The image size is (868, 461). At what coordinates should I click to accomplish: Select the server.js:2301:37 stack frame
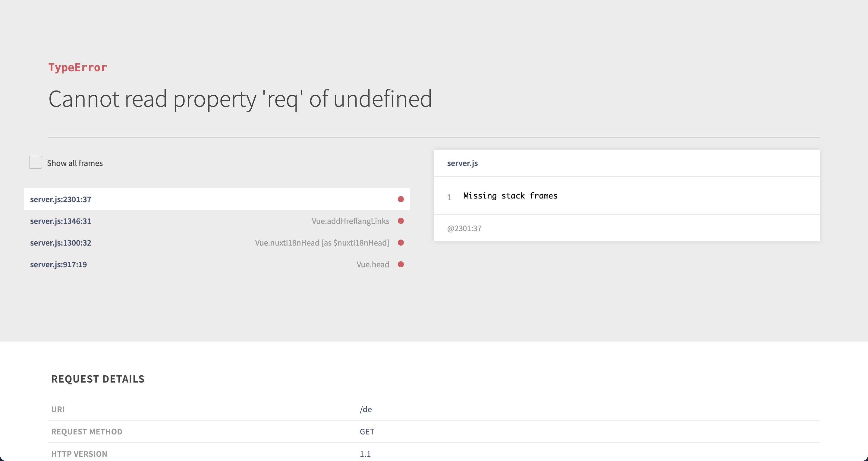click(x=217, y=199)
